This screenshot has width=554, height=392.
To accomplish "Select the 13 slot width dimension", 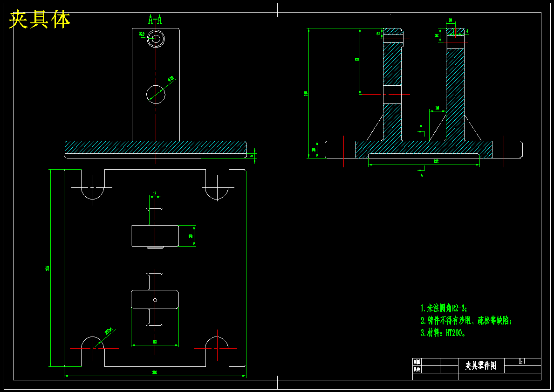I will [x=155, y=194].
